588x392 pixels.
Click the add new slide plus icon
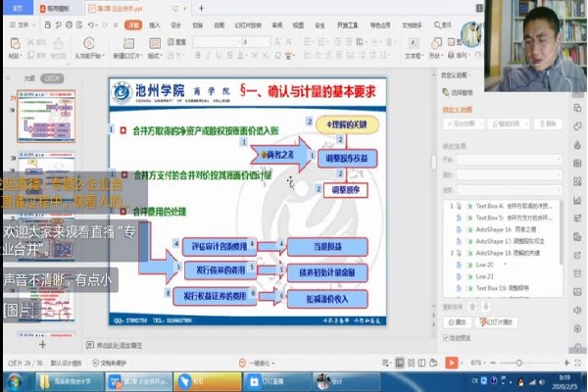(41, 345)
